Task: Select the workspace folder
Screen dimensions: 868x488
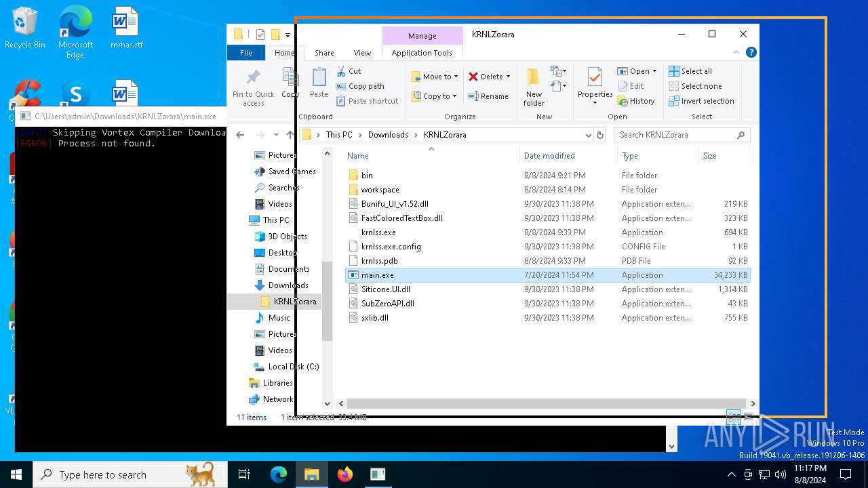Action: [x=547, y=190]
